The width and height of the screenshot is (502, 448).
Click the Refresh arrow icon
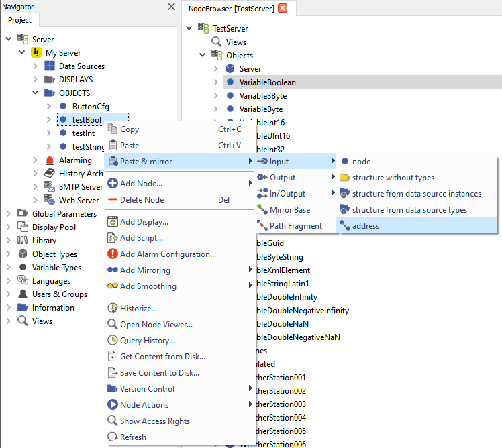click(x=112, y=437)
